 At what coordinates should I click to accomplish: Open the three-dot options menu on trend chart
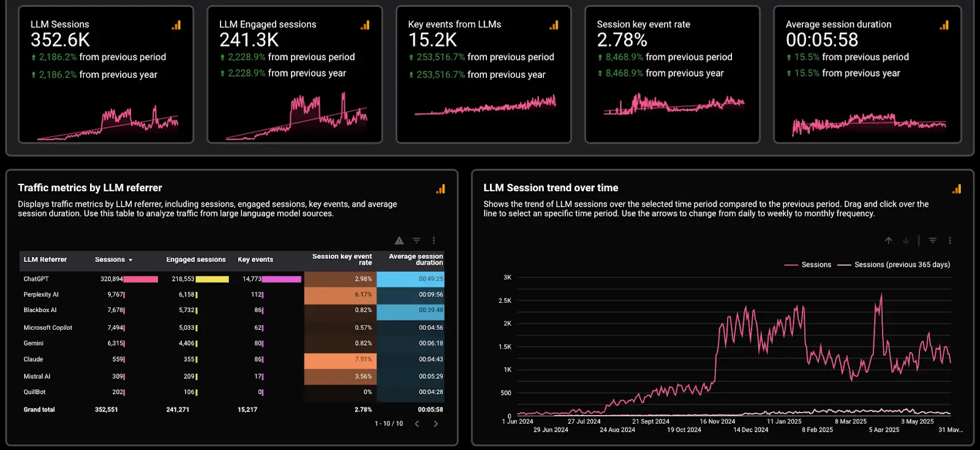coord(950,241)
